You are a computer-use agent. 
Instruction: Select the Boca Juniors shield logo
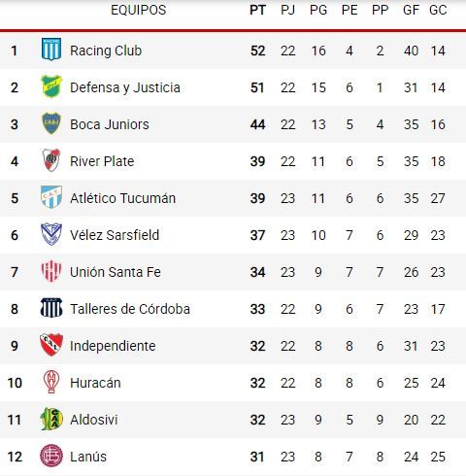point(51,123)
